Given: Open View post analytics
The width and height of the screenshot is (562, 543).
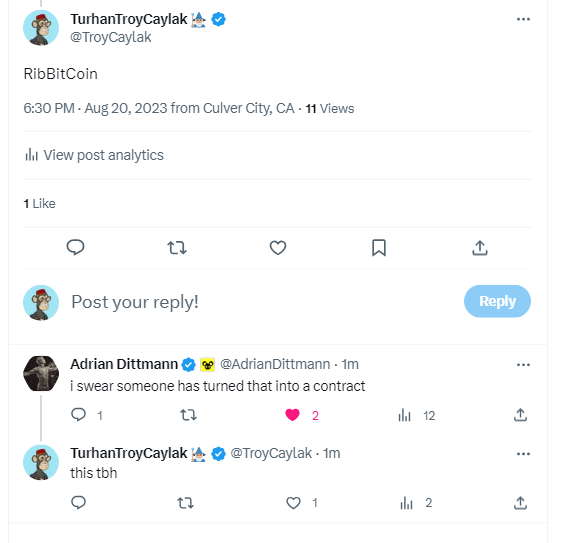Looking at the screenshot, I should [x=94, y=155].
